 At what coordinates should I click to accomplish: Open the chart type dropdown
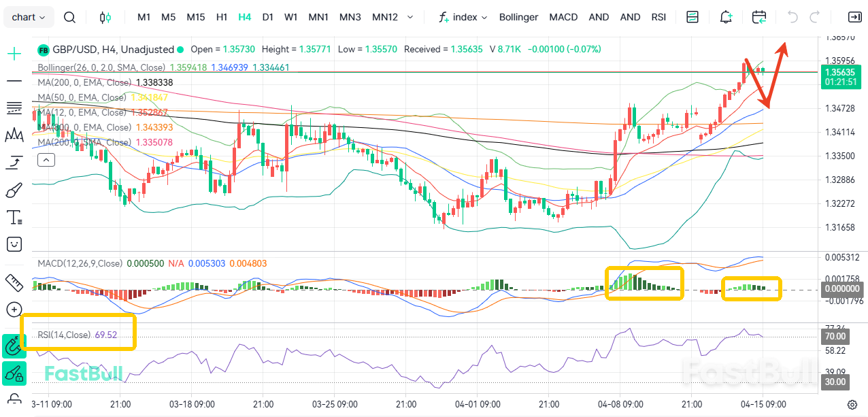tap(29, 16)
